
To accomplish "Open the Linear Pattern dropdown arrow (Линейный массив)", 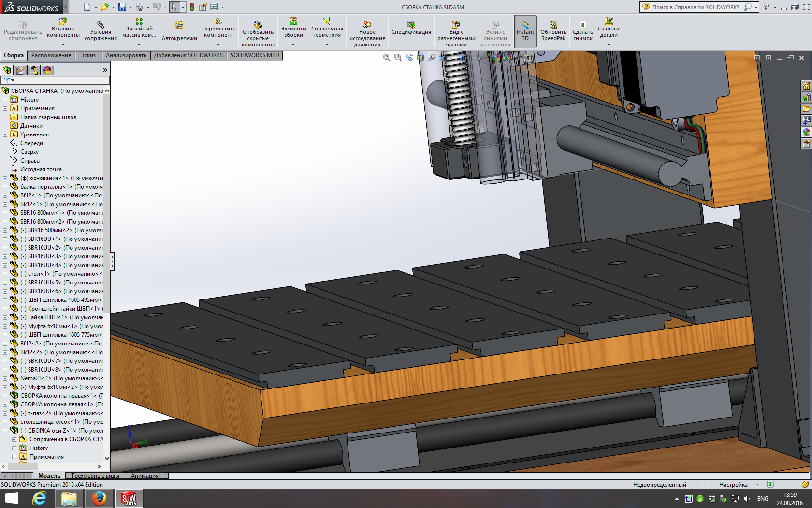I will point(139,45).
